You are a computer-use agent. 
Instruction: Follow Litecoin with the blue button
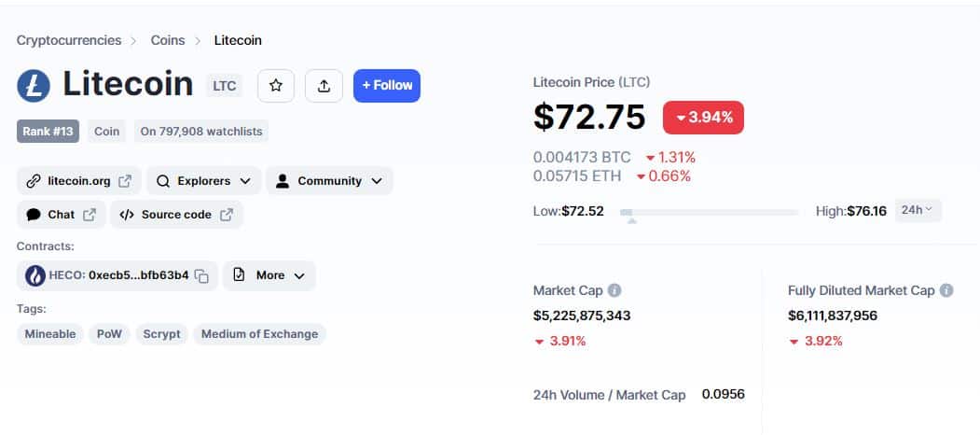point(387,86)
